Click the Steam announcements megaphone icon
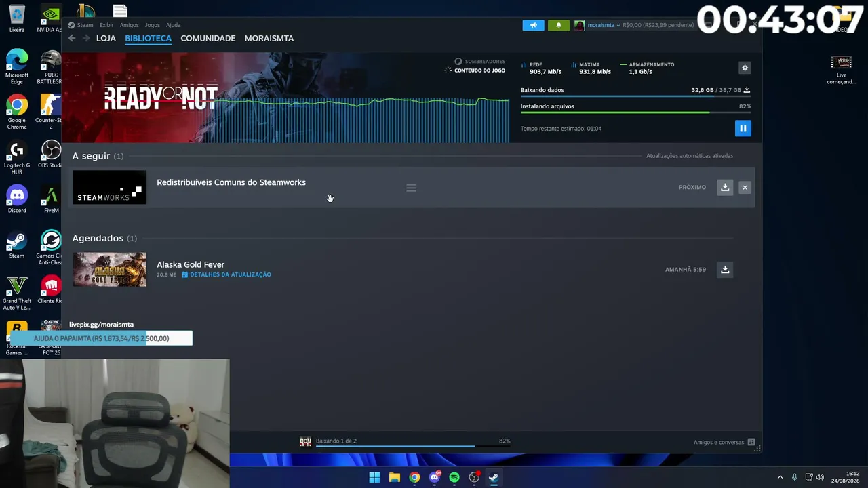 533,25
